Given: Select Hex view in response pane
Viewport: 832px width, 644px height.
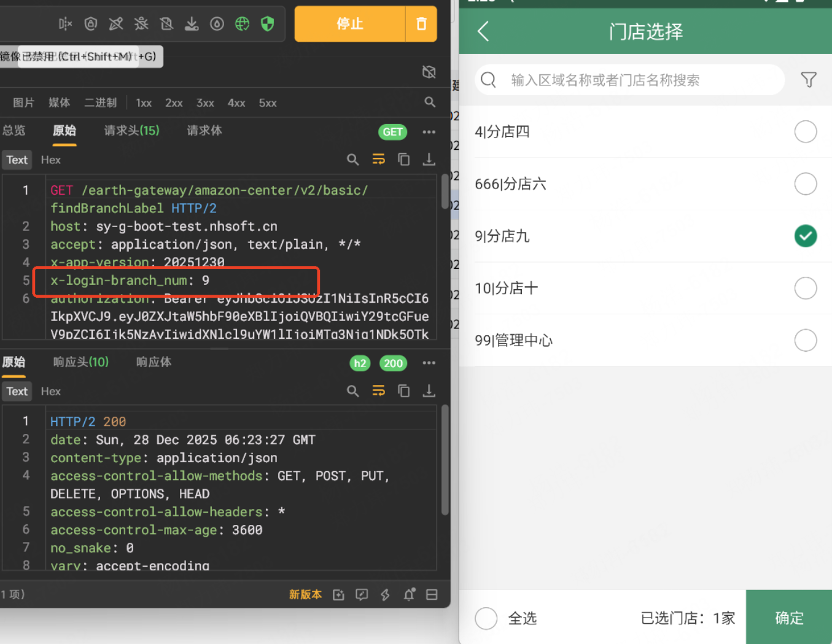Looking at the screenshot, I should click(51, 391).
